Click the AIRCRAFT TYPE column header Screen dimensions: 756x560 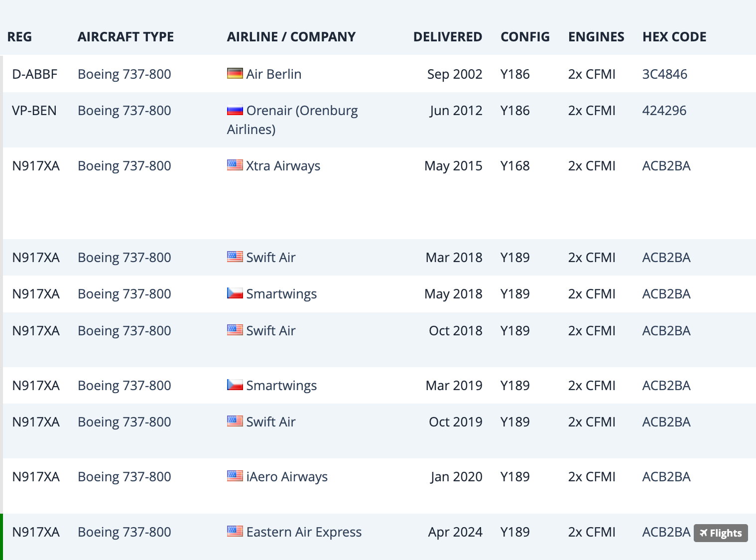point(126,37)
